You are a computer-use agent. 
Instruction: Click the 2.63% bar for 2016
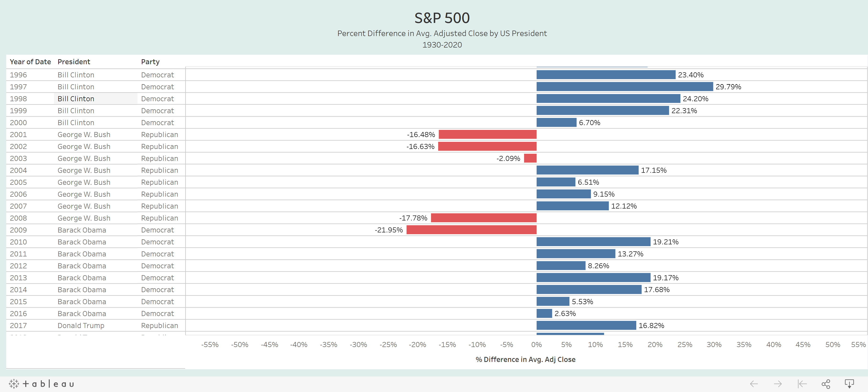click(x=544, y=313)
